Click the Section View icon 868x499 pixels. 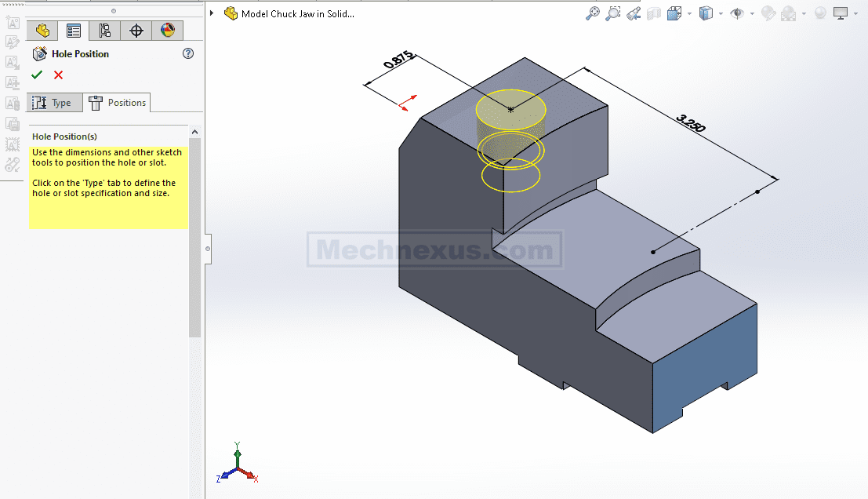point(654,13)
